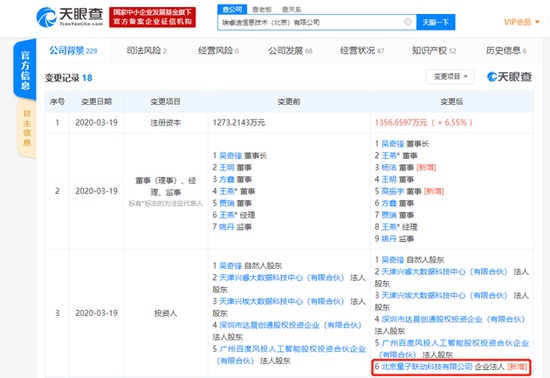The width and height of the screenshot is (550, 378).
Task: Select the 1273.2143万元 value before change
Action: click(239, 123)
